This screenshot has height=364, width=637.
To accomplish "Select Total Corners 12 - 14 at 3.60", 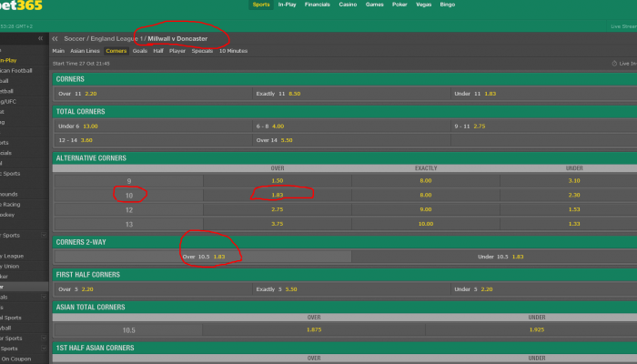I will coord(153,140).
